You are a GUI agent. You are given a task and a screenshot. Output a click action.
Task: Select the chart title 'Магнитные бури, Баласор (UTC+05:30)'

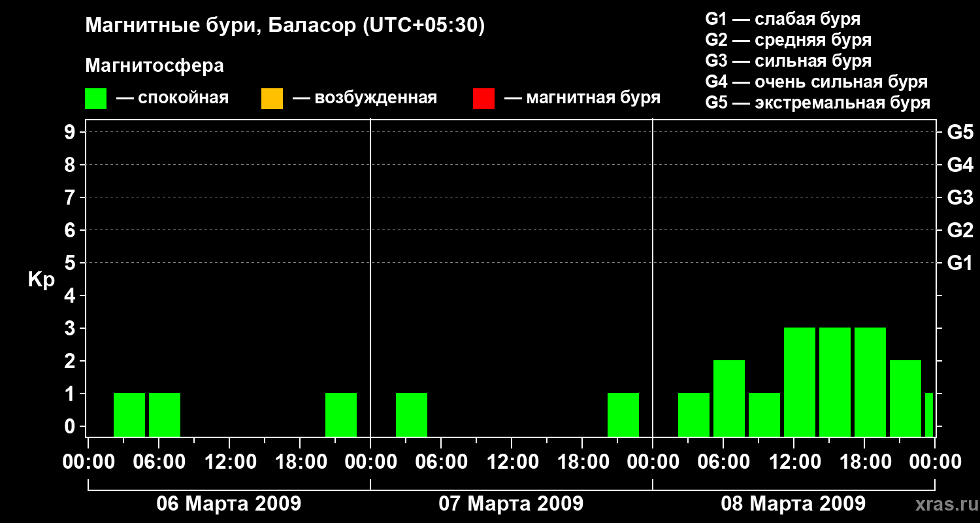286,26
